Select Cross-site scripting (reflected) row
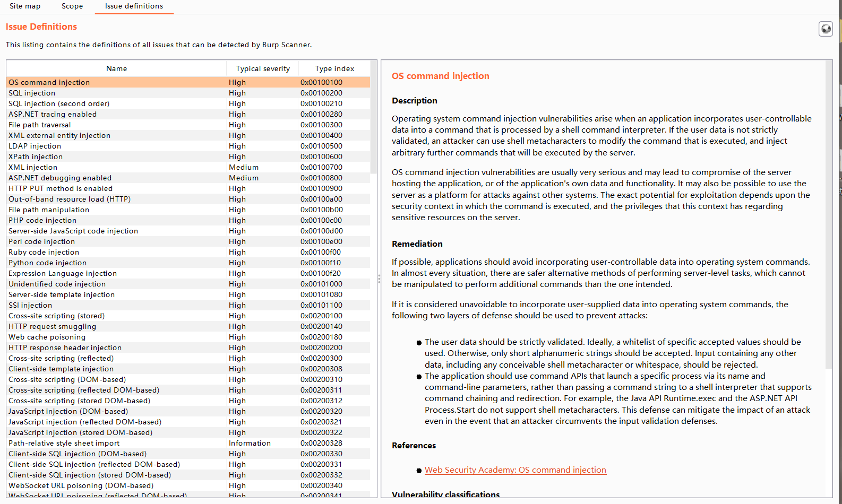Screen dimensions: 842x504 (x=188, y=358)
